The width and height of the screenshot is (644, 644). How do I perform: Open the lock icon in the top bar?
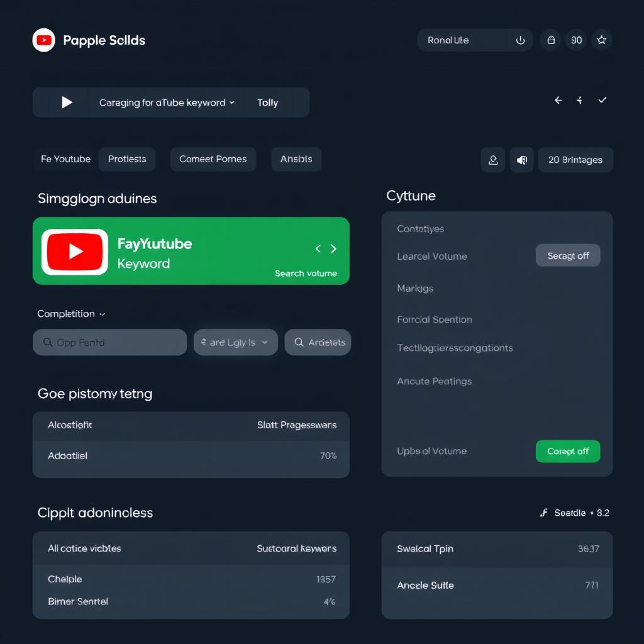coord(550,40)
